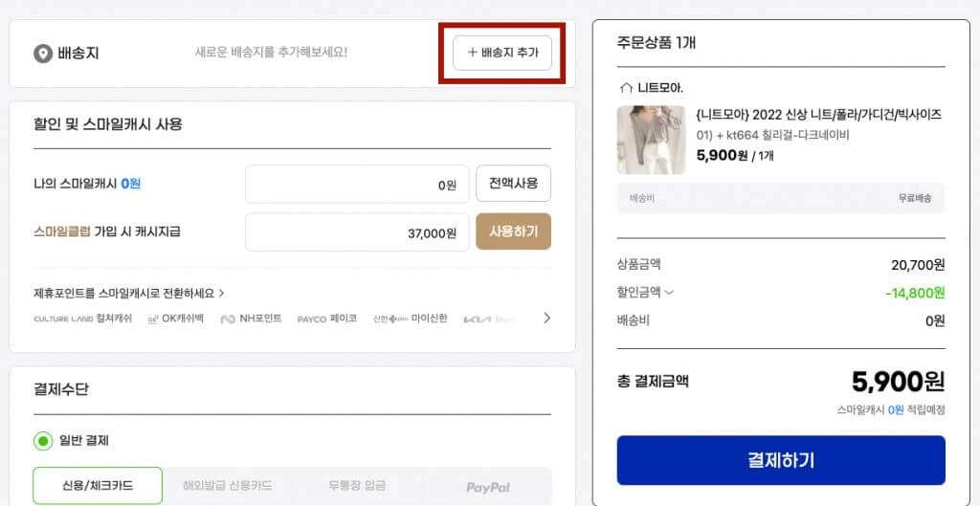980x506 pixels.
Task: Select the 신한 마이신한 point logo
Action: 410,319
